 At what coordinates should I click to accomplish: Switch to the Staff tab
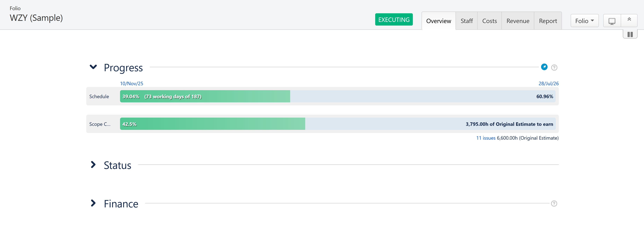467,21
